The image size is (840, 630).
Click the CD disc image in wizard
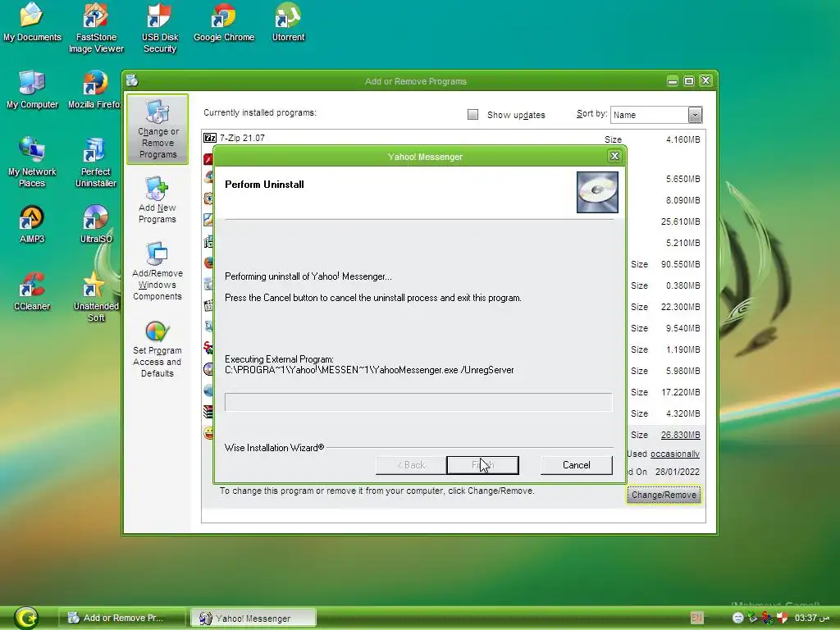tap(597, 192)
